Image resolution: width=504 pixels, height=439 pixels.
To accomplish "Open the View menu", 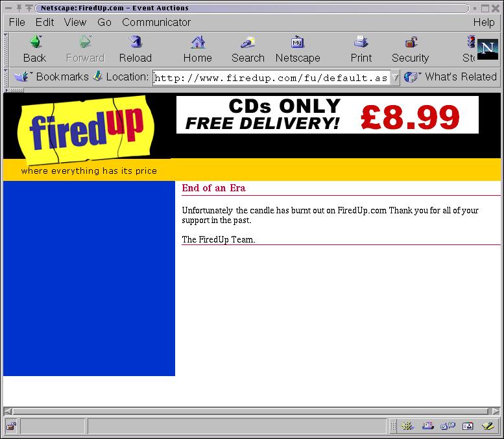I will (75, 22).
